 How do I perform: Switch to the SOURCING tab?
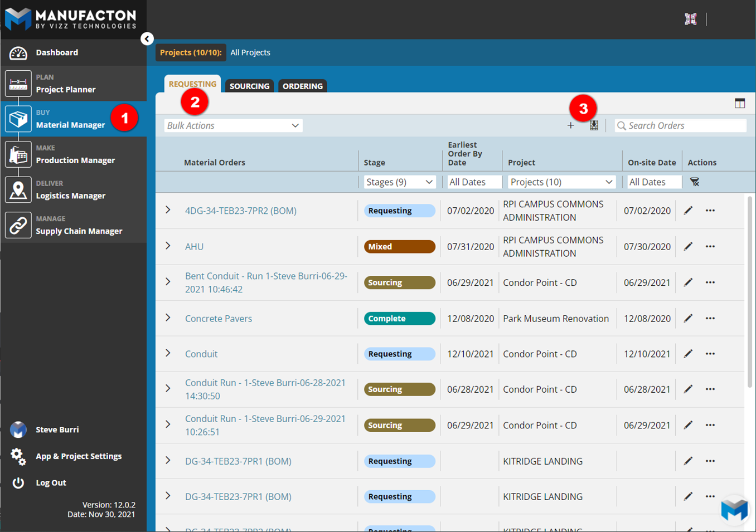click(x=249, y=86)
